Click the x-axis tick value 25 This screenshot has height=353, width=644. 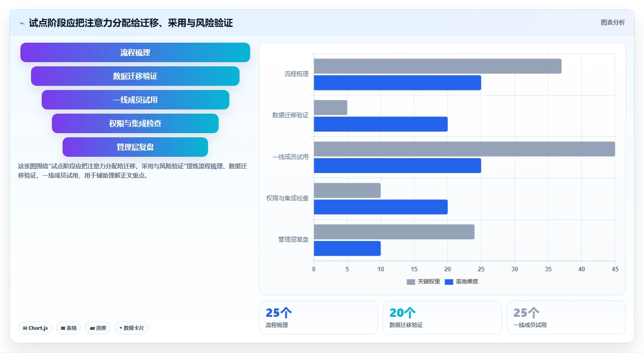click(x=481, y=270)
